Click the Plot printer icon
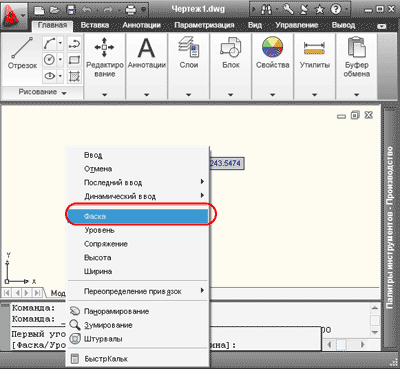The height and width of the screenshot is (369, 400). pyautogui.click(x=130, y=10)
